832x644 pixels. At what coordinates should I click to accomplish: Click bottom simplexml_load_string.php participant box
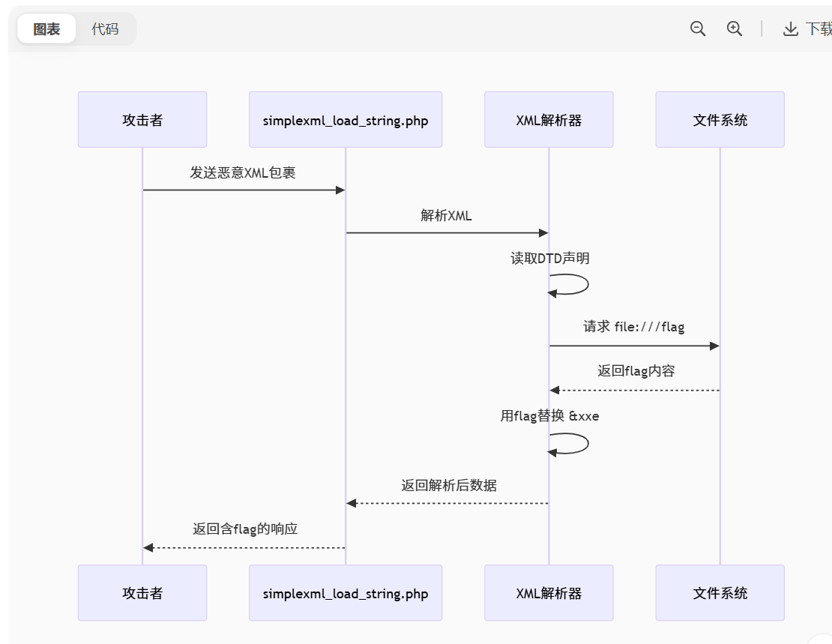coord(346,593)
